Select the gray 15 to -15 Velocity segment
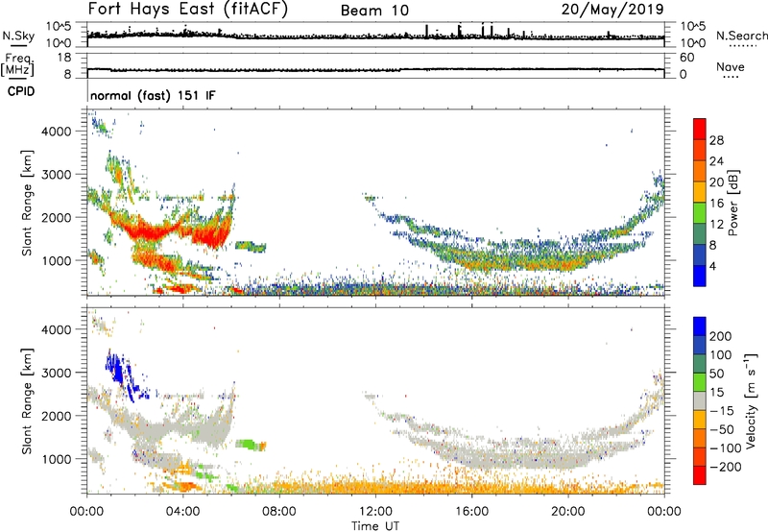Image resolution: width=768 pixels, height=532 pixels. click(x=700, y=401)
